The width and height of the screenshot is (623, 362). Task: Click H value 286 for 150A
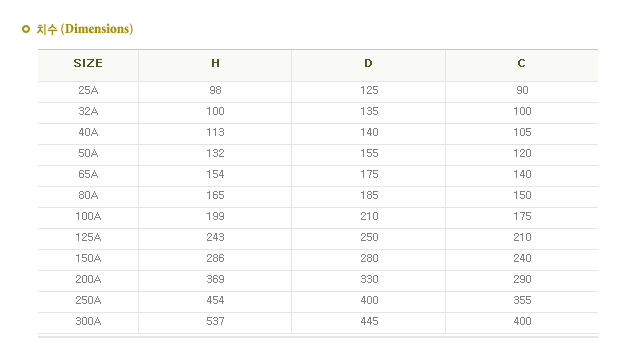click(215, 258)
